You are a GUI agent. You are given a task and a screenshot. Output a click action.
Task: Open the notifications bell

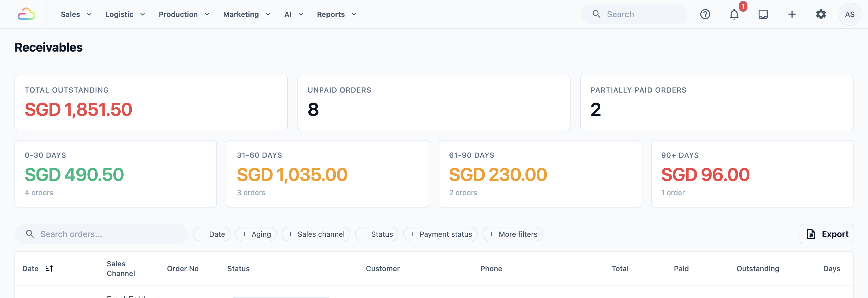[x=734, y=14]
